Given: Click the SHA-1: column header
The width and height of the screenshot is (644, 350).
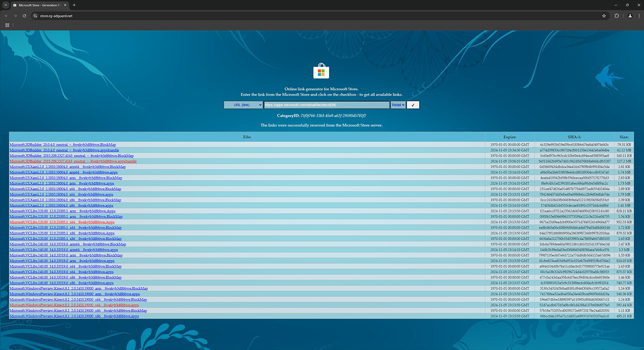Looking at the screenshot, I should click(574, 137).
